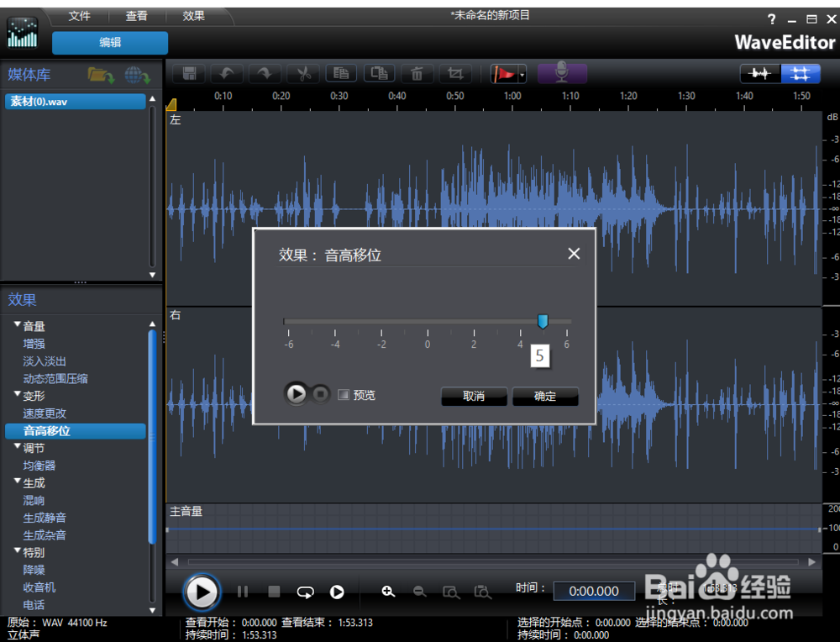840x642 pixels.
Task: Click the 取消 button
Action: click(x=474, y=396)
